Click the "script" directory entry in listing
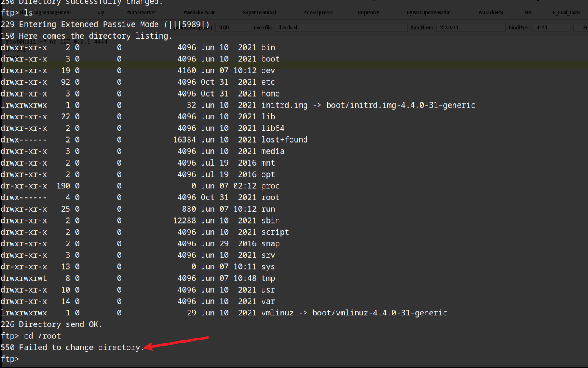The image size is (588, 368). point(275,232)
